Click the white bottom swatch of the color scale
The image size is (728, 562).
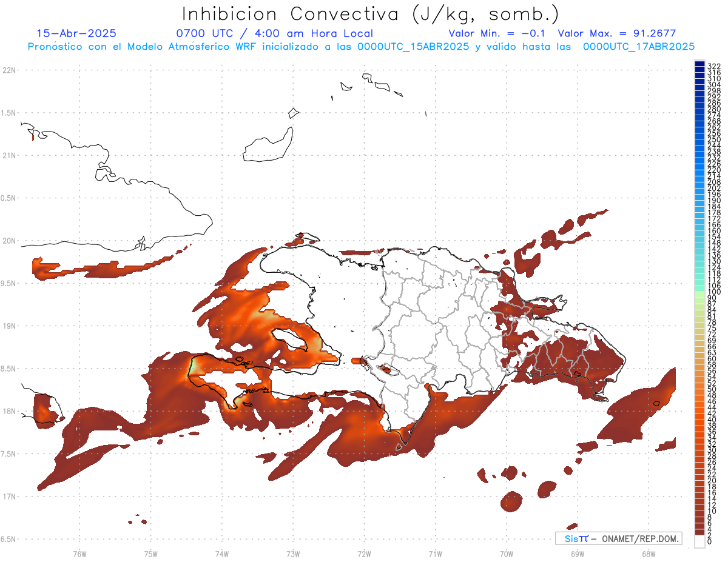[699, 543]
